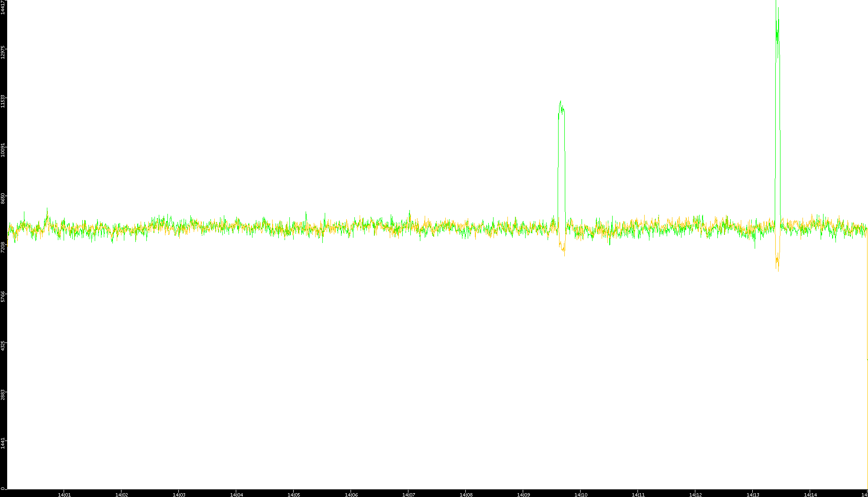Select the 14:12 time axis label
868x497 pixels.
(x=695, y=495)
